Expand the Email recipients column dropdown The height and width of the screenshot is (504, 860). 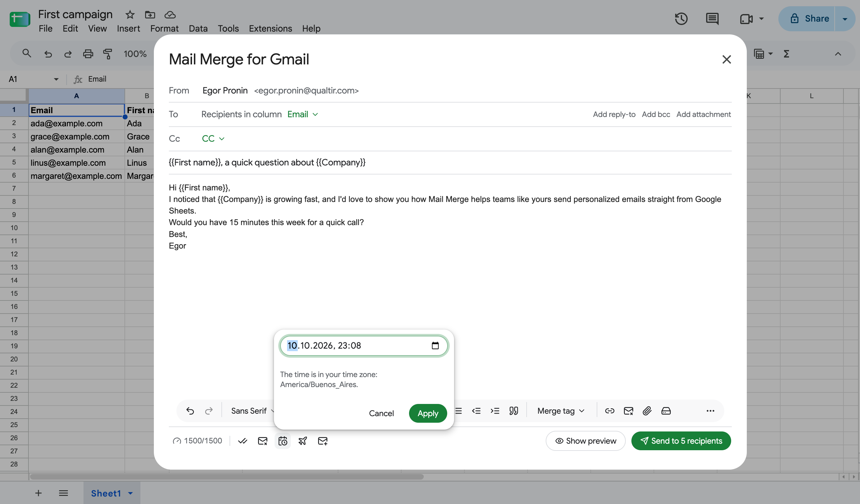point(303,114)
